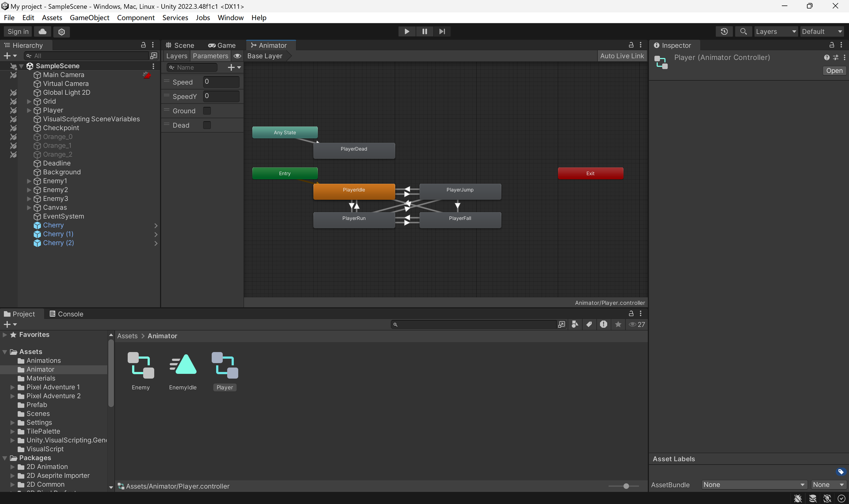849x504 pixels.
Task: Expand the Player object in Hierarchy
Action: click(x=29, y=110)
